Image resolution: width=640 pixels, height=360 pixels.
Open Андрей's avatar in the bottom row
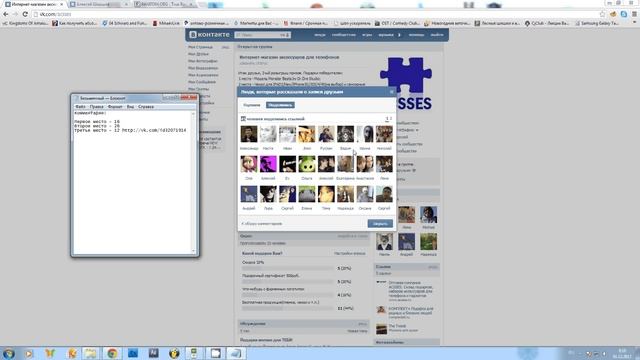click(249, 194)
